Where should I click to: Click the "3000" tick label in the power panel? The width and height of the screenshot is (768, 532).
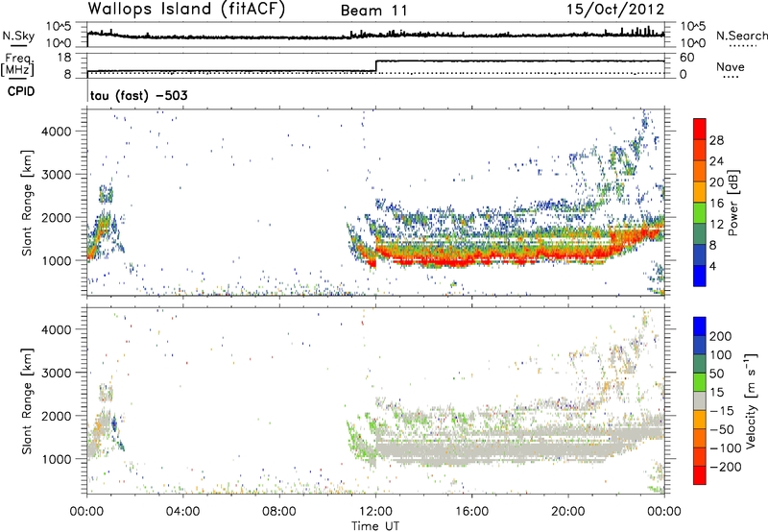[x=57, y=175]
